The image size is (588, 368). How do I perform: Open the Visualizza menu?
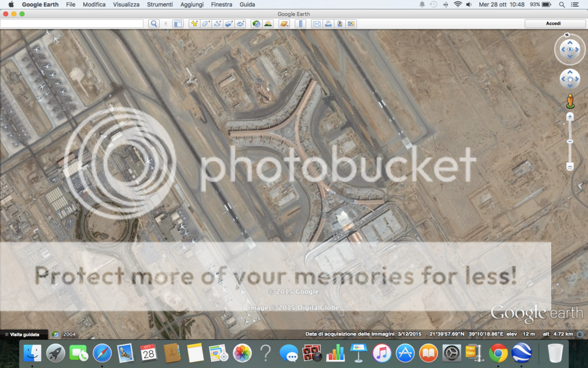coord(126,4)
